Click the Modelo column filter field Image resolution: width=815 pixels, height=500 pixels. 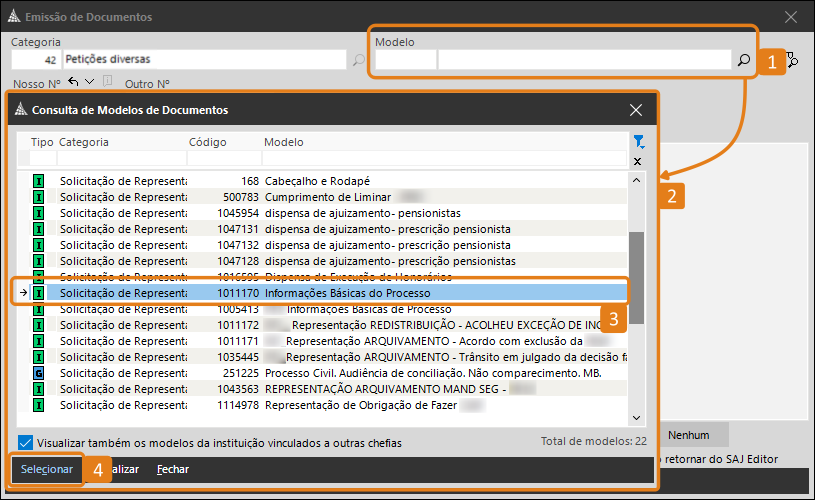point(444,157)
